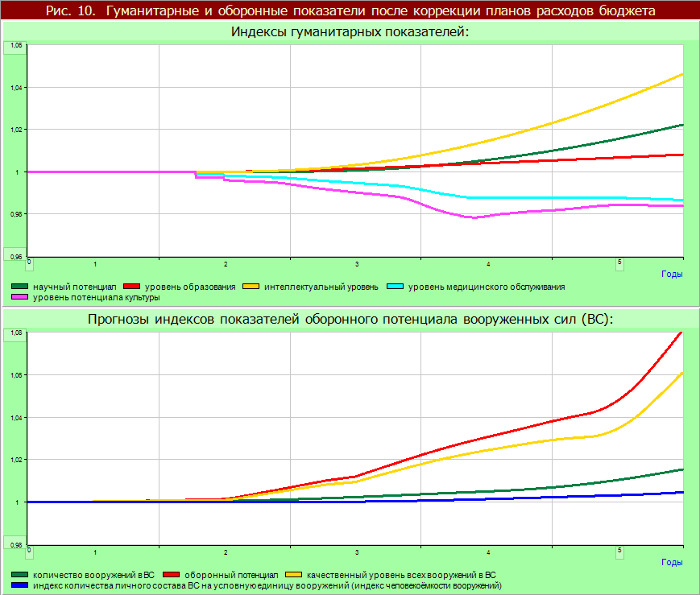Screen dimensions: 700x595
Task: Click the yellow 'качественный уровень всех вооружений' legend swatch
Action: point(294,575)
